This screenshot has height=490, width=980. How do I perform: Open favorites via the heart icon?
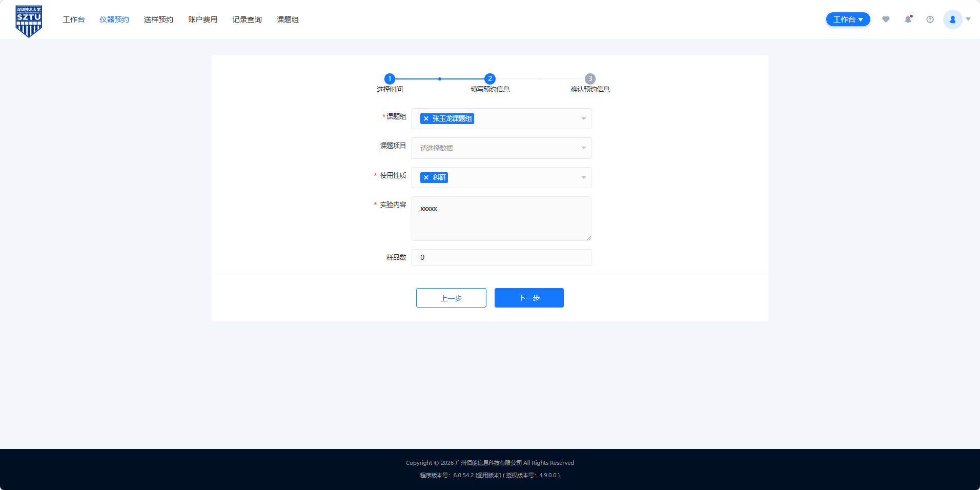click(x=886, y=19)
